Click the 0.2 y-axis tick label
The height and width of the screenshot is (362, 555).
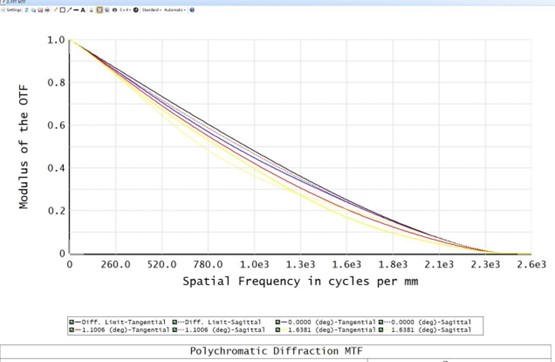click(x=56, y=211)
